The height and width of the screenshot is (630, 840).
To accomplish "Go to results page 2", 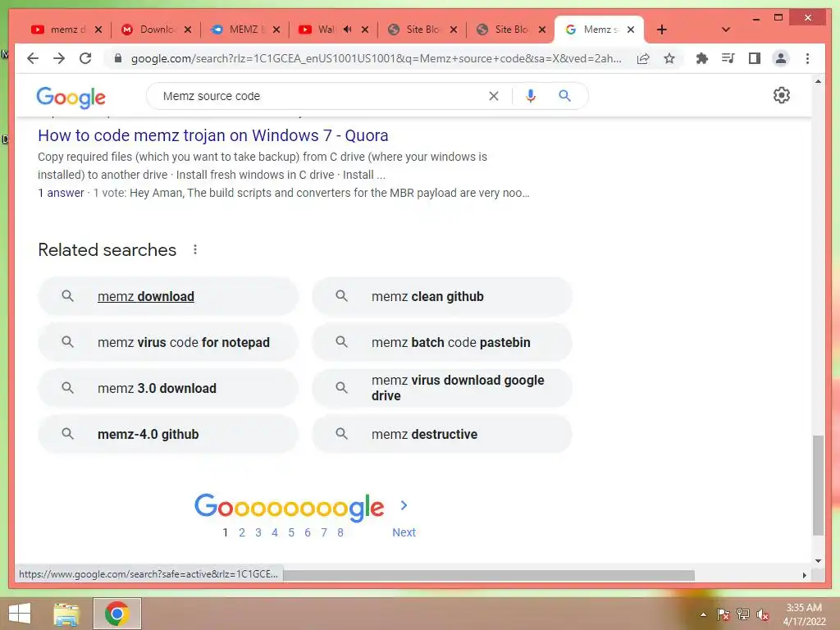I will [242, 532].
